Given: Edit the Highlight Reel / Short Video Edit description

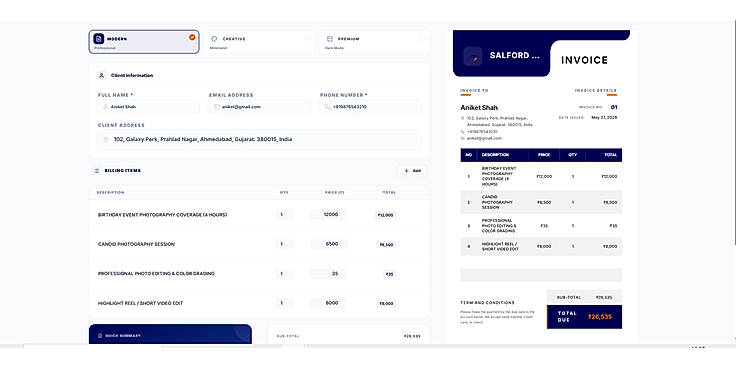Looking at the screenshot, I should pos(140,303).
